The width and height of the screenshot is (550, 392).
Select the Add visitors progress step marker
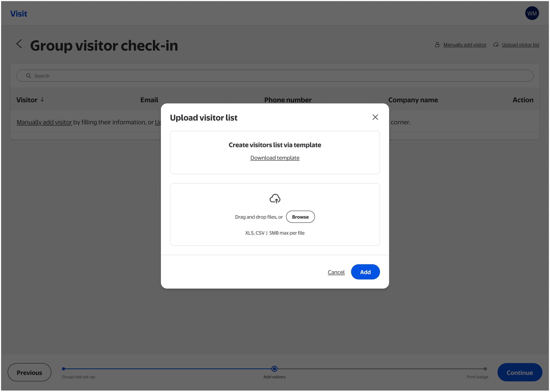274,369
